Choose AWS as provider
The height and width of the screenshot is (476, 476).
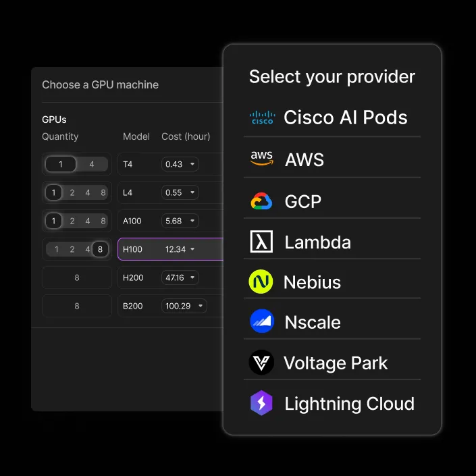[332, 159]
